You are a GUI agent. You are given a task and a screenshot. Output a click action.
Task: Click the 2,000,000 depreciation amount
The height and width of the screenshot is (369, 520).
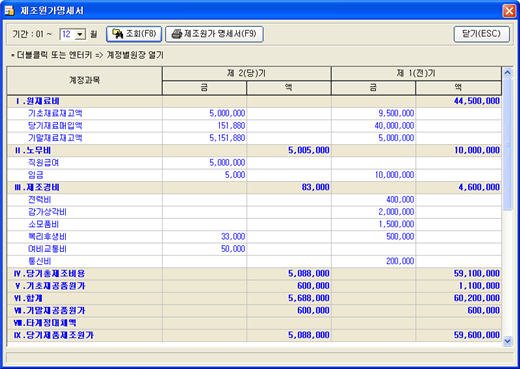(396, 212)
